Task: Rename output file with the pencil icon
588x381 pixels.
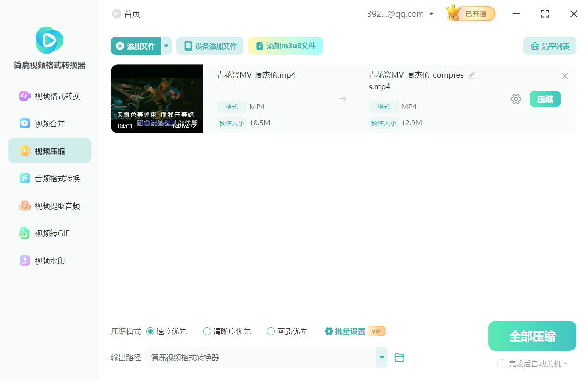Action: tap(472, 75)
